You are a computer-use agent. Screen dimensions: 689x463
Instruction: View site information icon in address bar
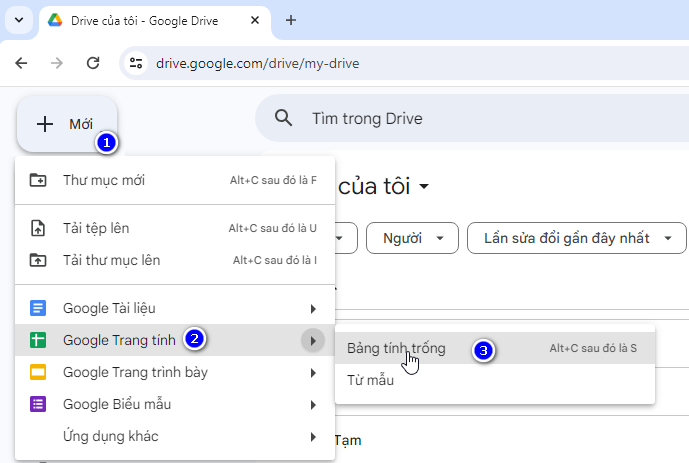tap(136, 63)
